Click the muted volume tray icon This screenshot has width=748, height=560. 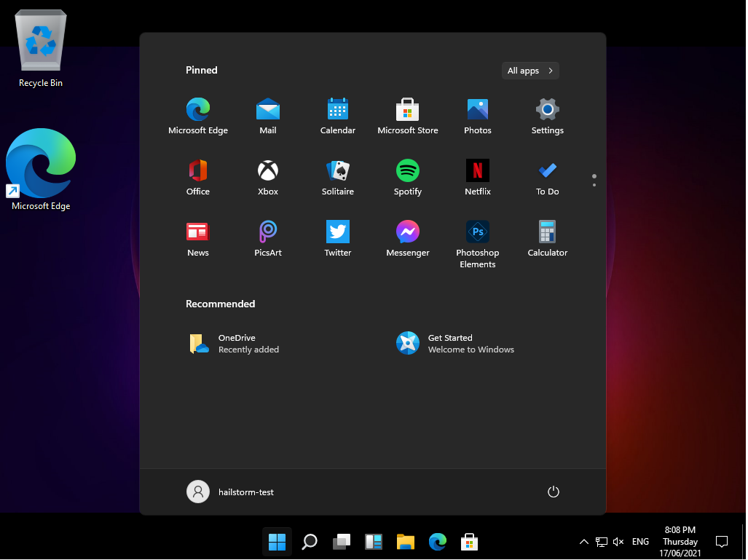click(618, 542)
